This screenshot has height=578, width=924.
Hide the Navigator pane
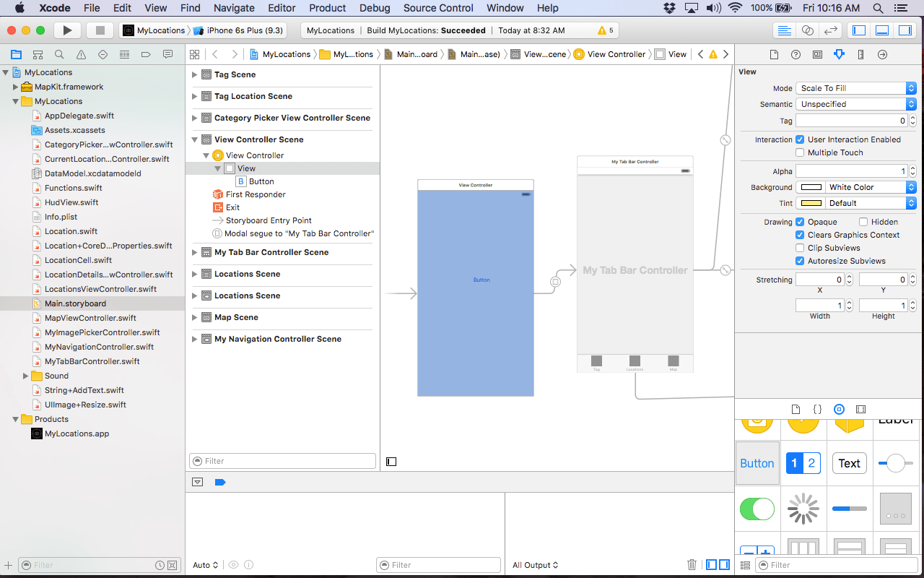pyautogui.click(x=859, y=30)
